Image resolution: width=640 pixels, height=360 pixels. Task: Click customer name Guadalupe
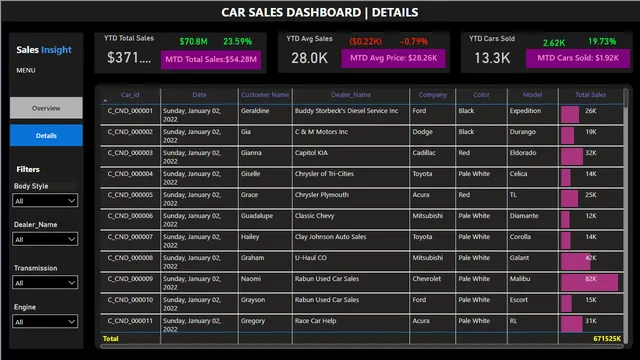(257, 216)
